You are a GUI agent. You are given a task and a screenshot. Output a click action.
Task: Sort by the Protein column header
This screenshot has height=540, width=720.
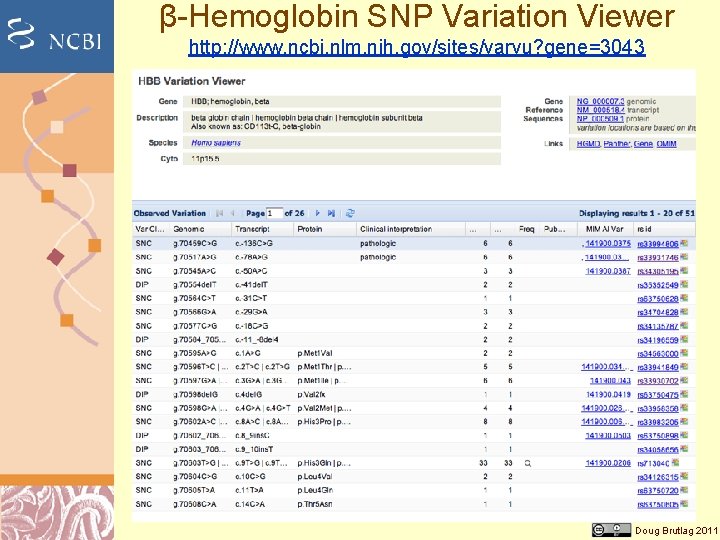[325, 229]
